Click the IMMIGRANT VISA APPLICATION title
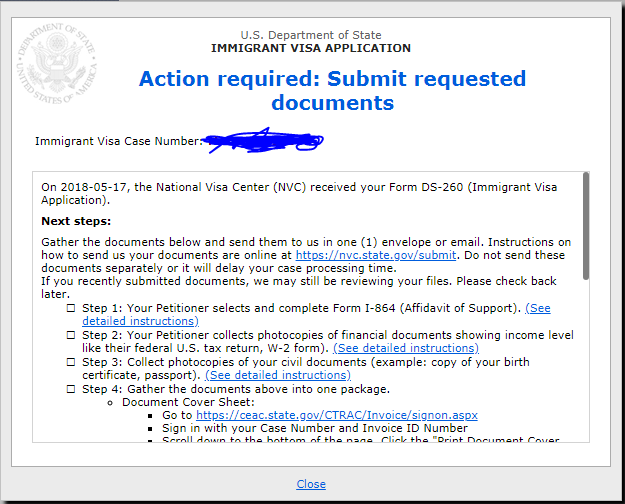This screenshot has width=625, height=504. tap(311, 48)
